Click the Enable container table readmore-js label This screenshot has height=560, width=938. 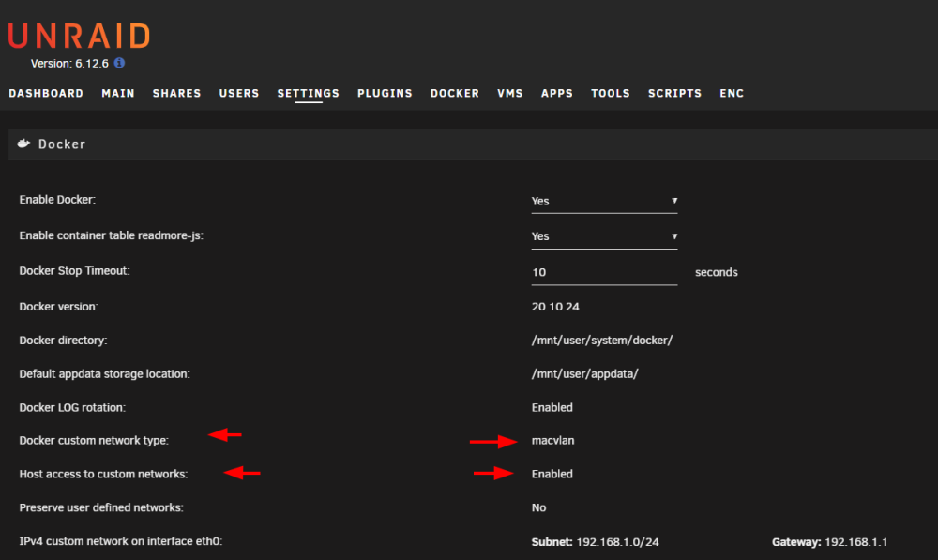pyautogui.click(x=112, y=235)
